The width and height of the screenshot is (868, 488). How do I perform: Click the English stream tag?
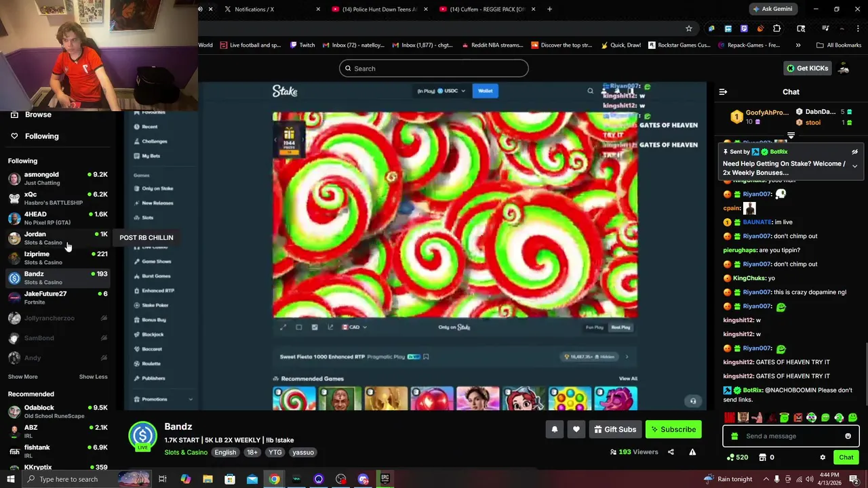225,453
